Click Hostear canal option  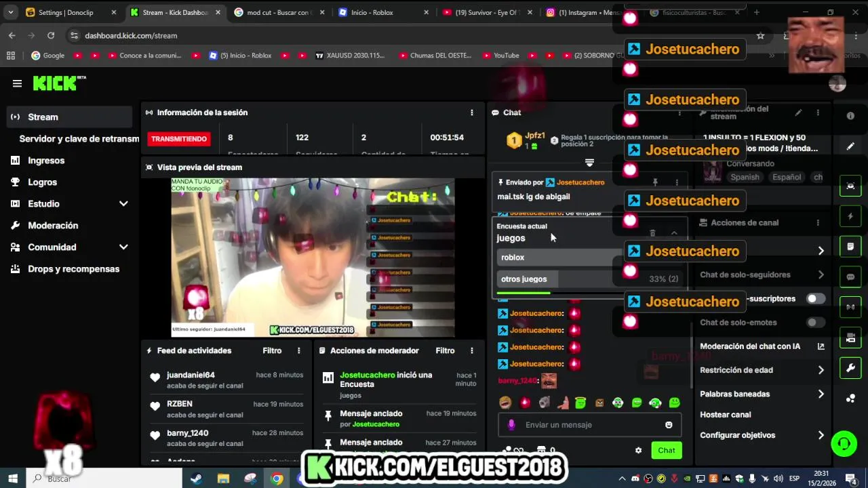click(726, 415)
